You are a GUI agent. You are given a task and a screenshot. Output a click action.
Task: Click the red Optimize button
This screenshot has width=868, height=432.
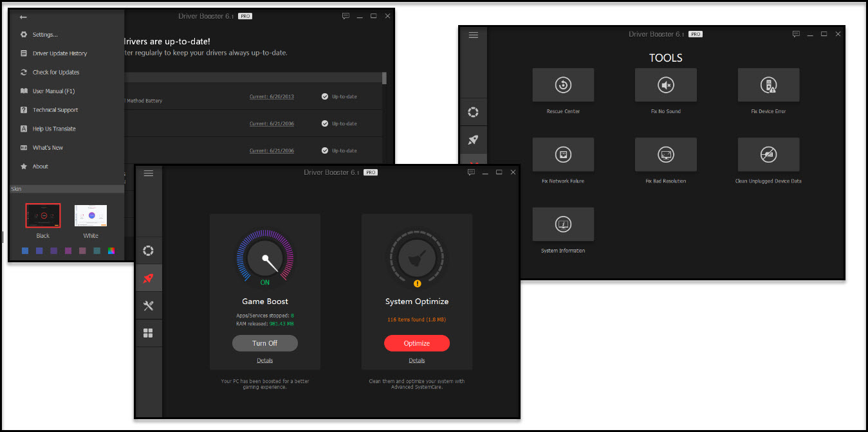point(417,343)
